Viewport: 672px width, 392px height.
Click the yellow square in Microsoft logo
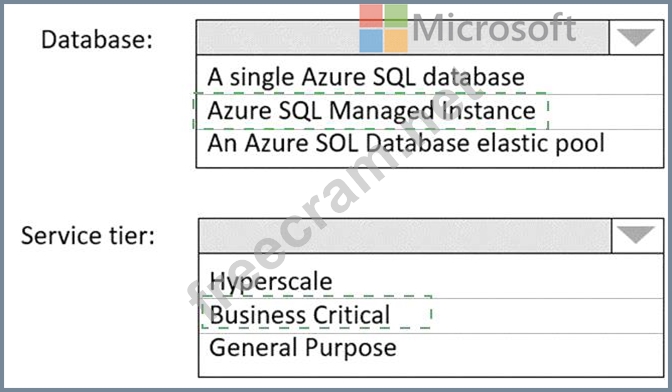tap(396, 41)
